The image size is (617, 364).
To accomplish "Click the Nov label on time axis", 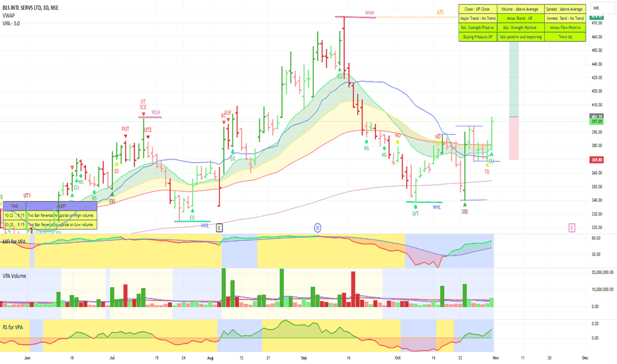I will tap(496, 357).
